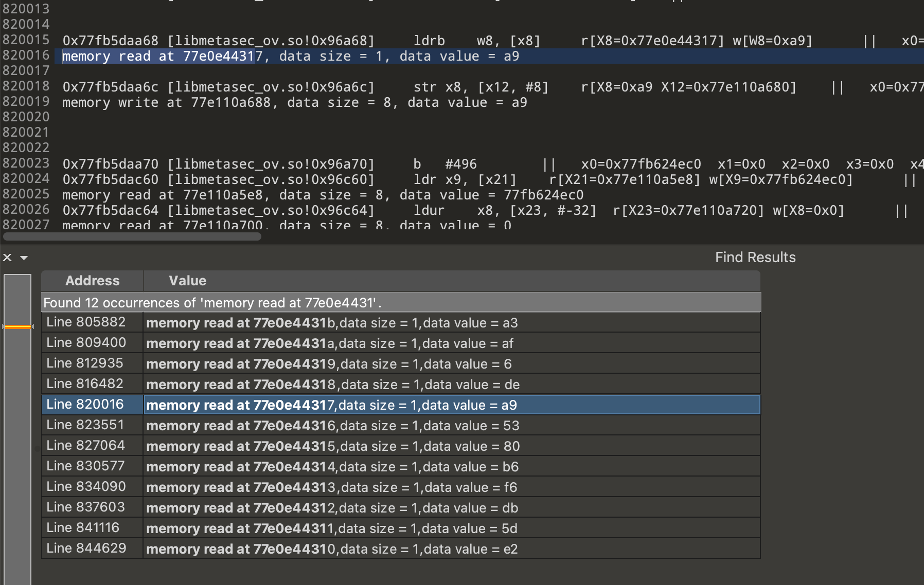Screen dimensions: 924x585
Task: Select the result with data value 80
Action: click(332, 446)
